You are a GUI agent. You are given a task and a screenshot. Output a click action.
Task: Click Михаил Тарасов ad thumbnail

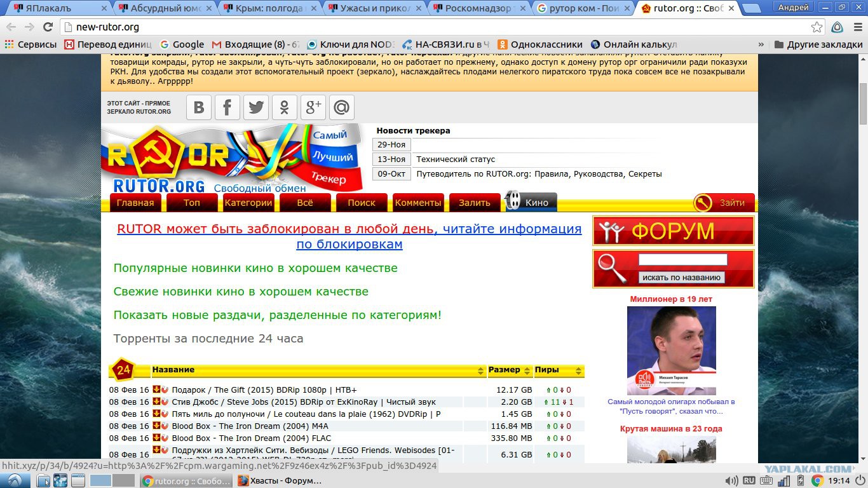[x=672, y=351]
